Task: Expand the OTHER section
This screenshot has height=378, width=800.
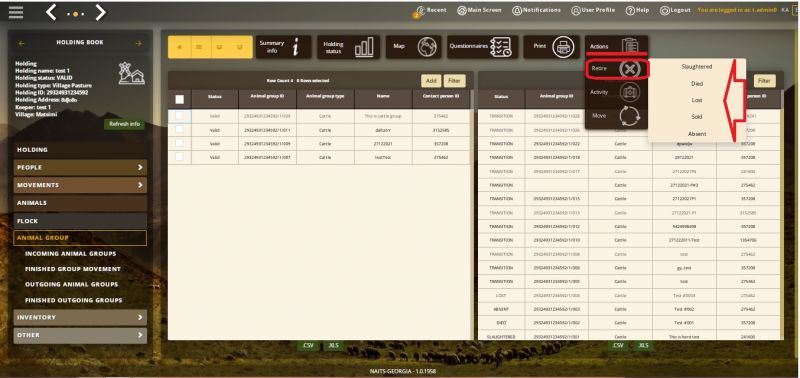Action: click(80, 335)
